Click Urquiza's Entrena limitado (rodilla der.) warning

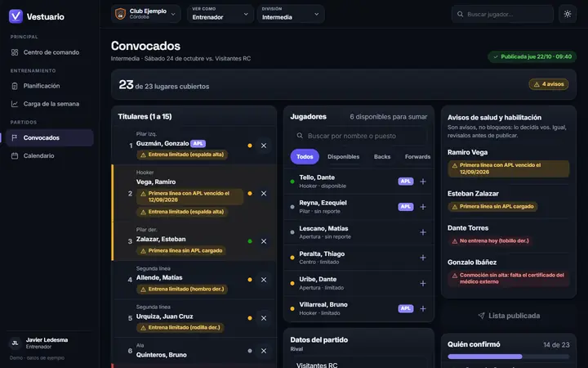(x=180, y=327)
